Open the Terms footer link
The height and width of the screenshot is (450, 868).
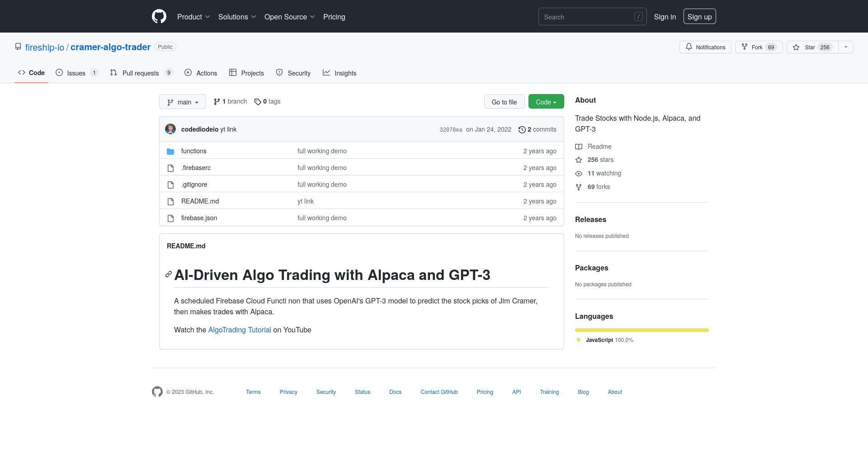click(253, 392)
